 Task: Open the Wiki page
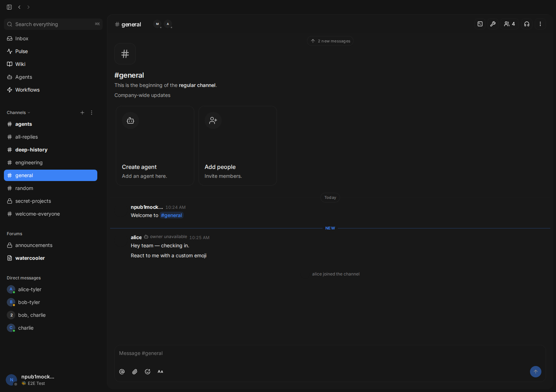click(51, 64)
